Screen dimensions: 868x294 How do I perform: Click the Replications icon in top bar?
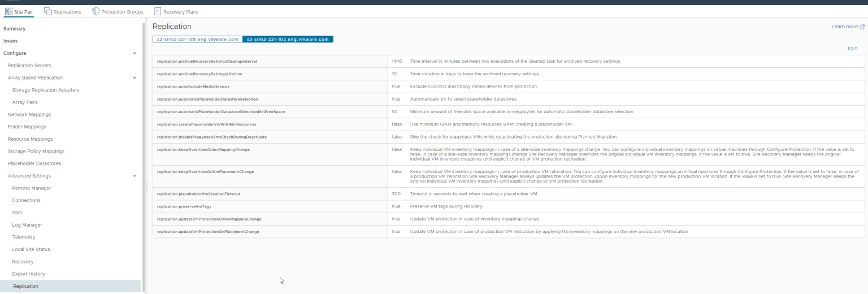coord(48,11)
